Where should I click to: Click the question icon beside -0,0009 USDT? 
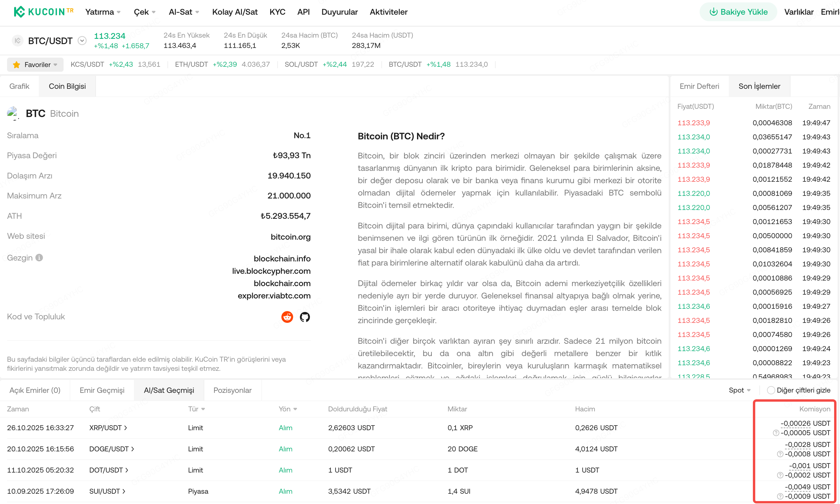[780, 496]
